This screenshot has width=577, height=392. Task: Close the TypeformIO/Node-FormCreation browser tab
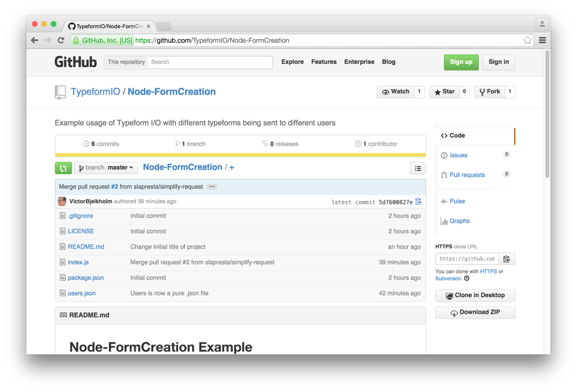tap(149, 27)
